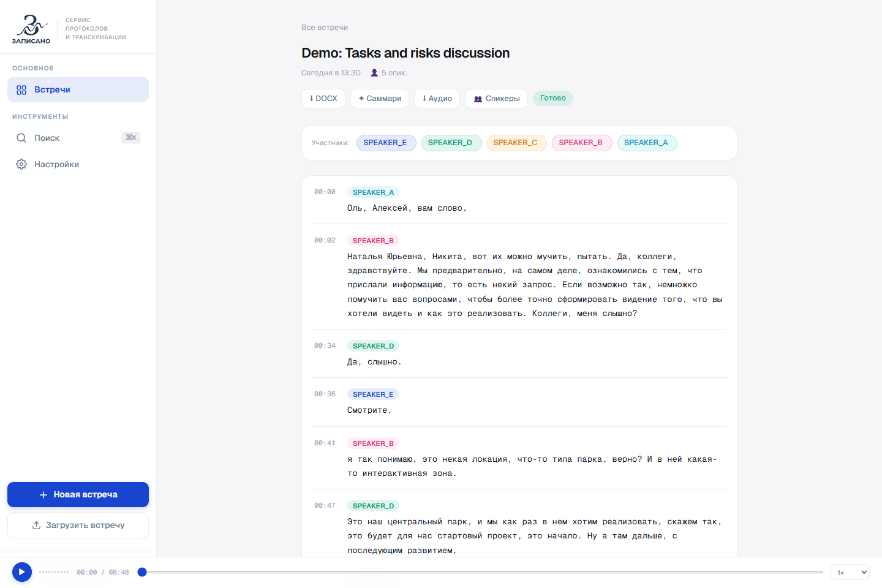882x588 pixels.
Task: Select SPEAKER_E participant chip
Action: point(386,143)
